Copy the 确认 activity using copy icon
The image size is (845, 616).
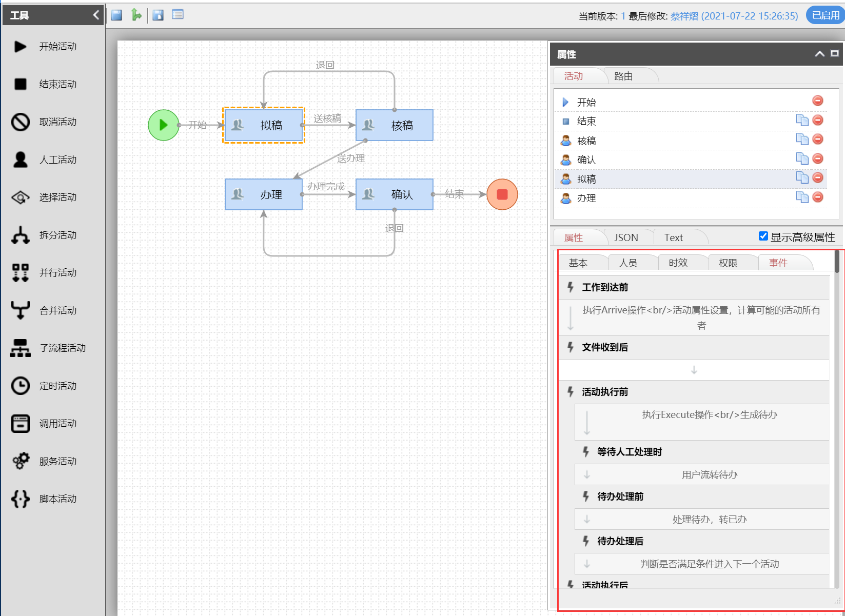click(x=802, y=159)
